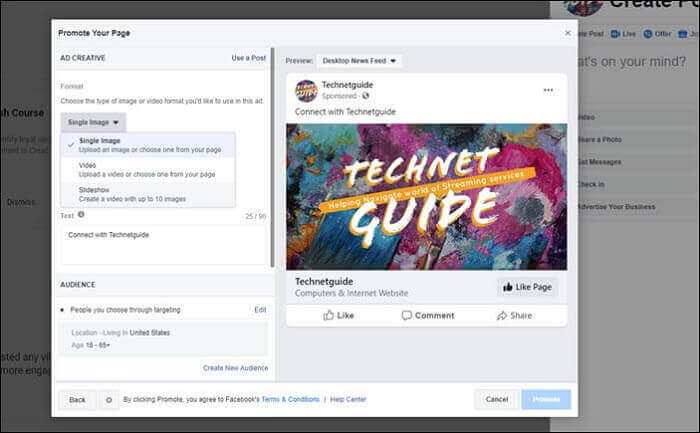Select the Single Image format option
Screen dimensions: 700x433
tap(148, 145)
